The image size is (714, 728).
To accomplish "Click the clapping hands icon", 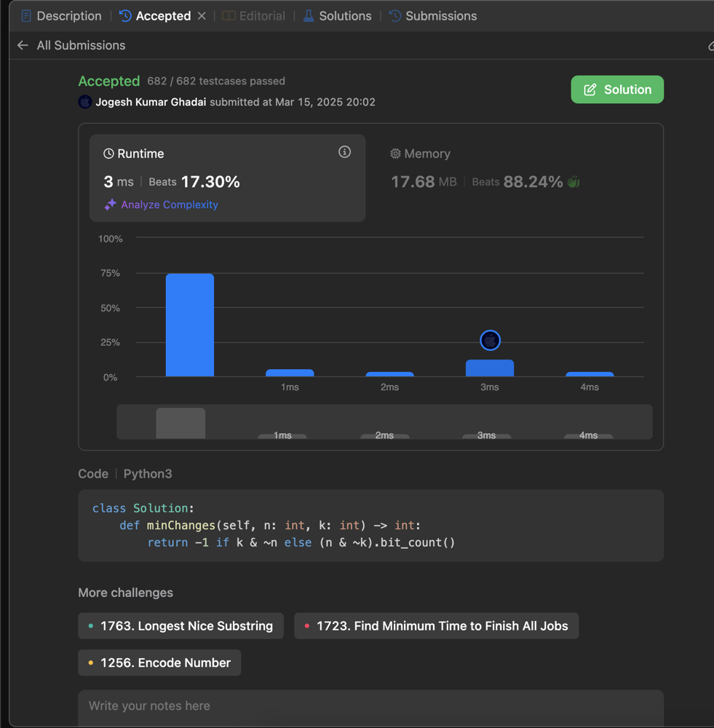I will coord(574,181).
